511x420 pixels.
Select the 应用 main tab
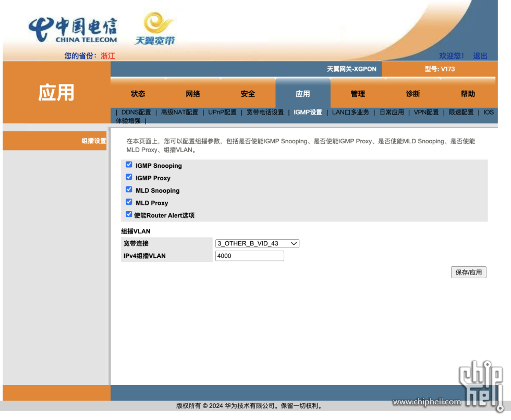coord(303,94)
